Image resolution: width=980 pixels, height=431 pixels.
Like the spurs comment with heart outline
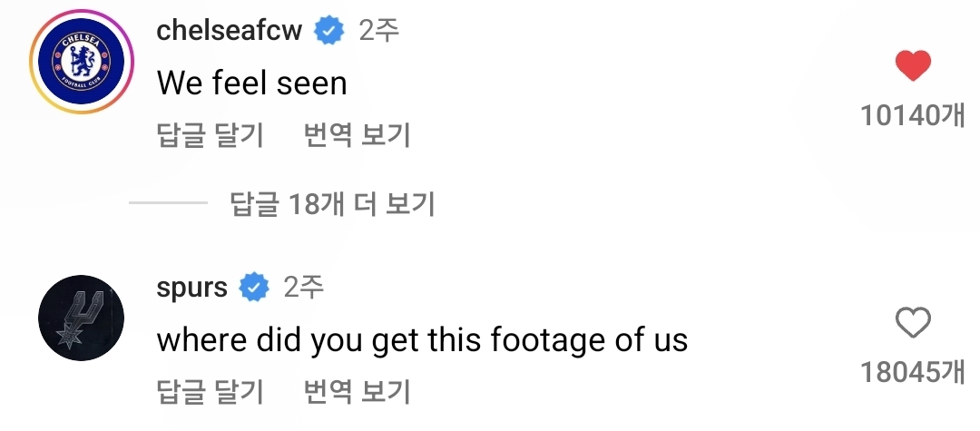tap(913, 323)
